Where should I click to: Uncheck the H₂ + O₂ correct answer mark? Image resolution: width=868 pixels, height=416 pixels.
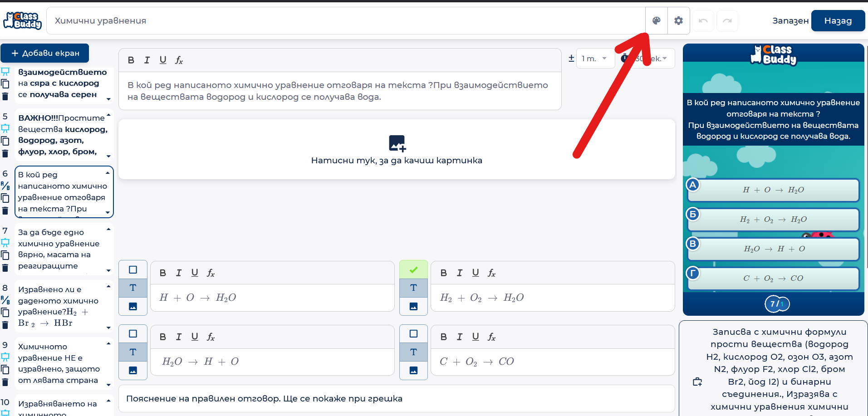click(x=413, y=270)
